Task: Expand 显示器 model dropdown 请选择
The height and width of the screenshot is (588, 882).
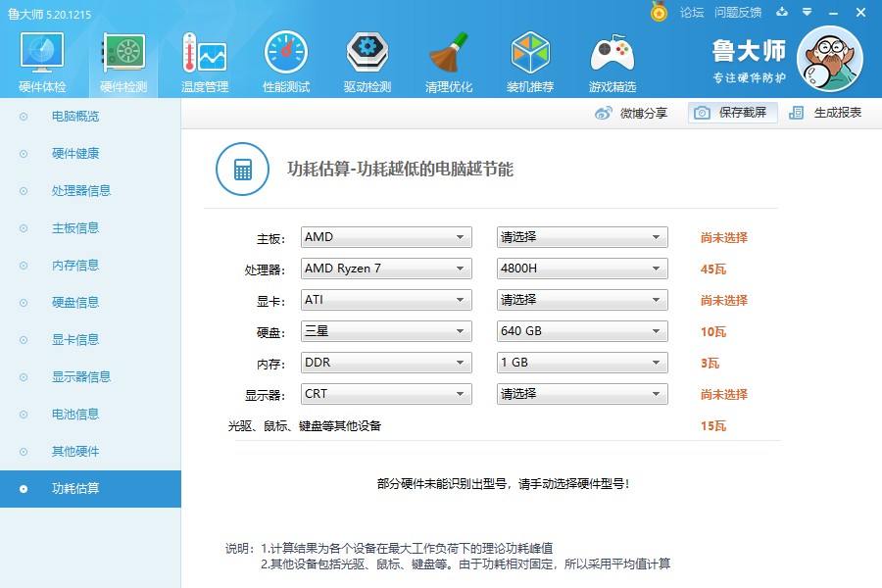Action: 582,394
